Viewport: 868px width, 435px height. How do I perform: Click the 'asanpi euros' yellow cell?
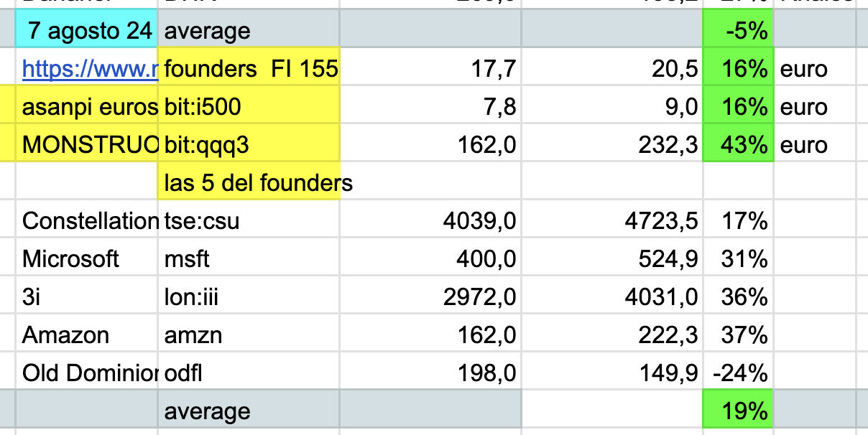(x=86, y=107)
